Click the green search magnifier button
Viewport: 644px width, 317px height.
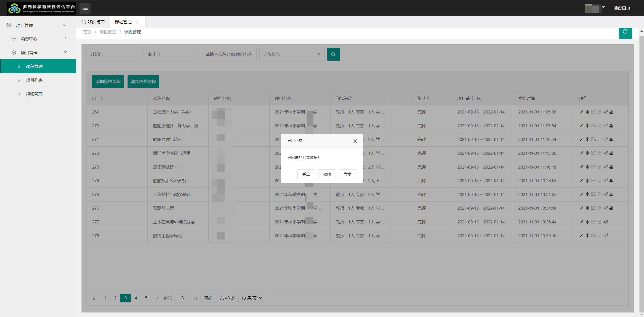pos(333,54)
